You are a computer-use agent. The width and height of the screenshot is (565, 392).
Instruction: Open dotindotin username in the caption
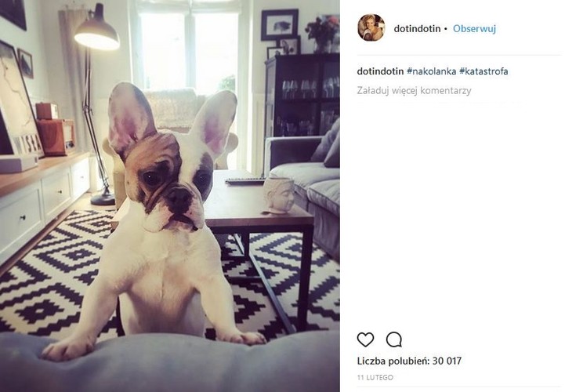click(380, 71)
